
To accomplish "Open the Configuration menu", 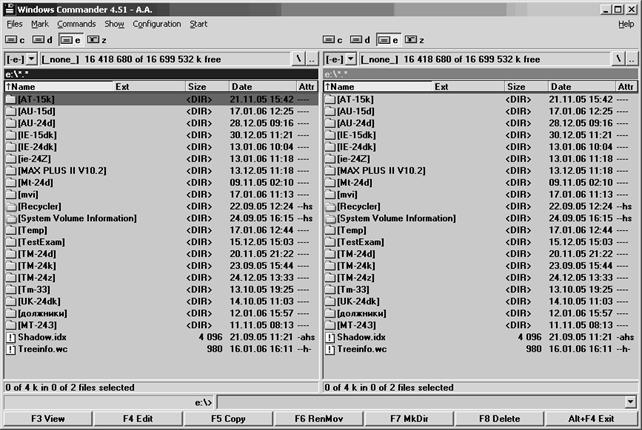I will (x=156, y=24).
